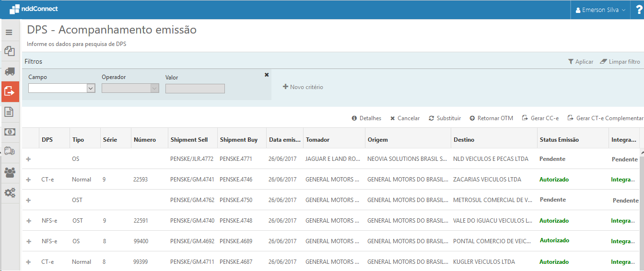Click Detalhes in the toolbar
This screenshot has height=271, width=644.
pyautogui.click(x=366, y=118)
